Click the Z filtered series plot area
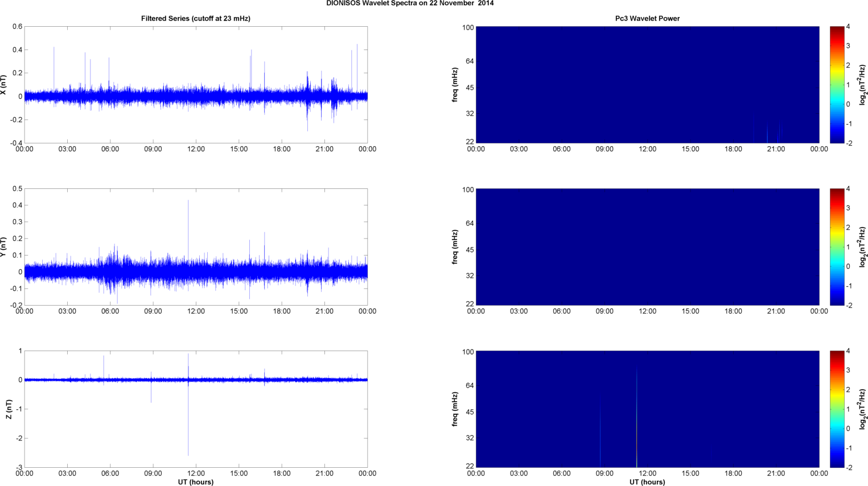 (196, 409)
